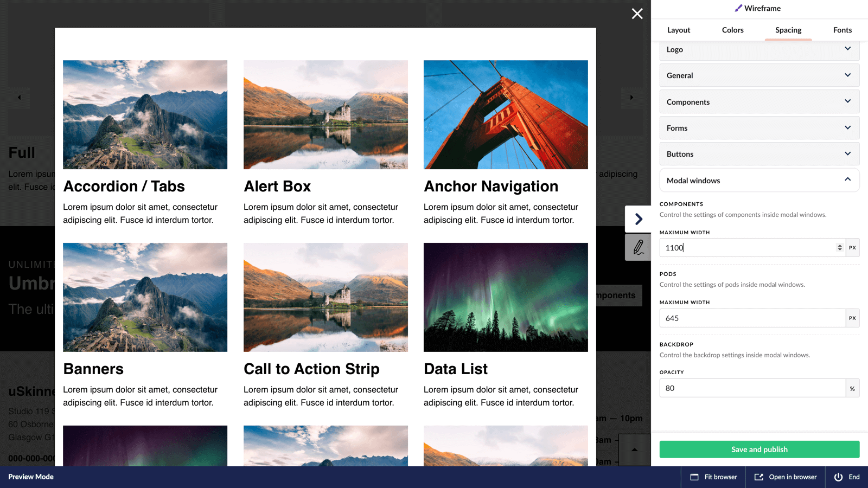Viewport: 868px width, 488px height.
Task: Click the Save and publish button
Action: 759,449
